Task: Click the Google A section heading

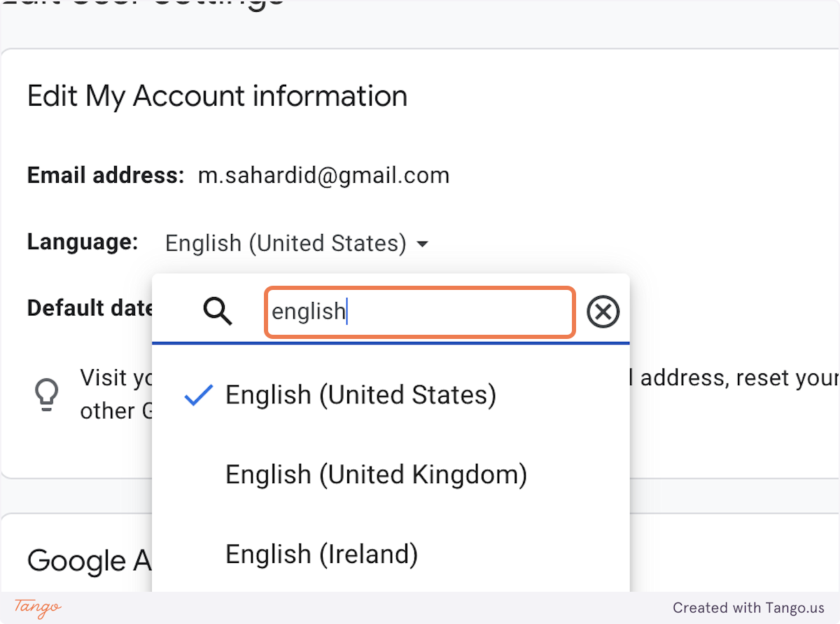Action: (87, 561)
